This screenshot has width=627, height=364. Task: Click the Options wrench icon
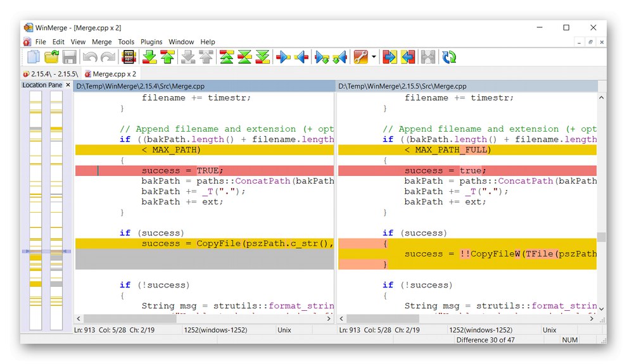pyautogui.click(x=361, y=58)
